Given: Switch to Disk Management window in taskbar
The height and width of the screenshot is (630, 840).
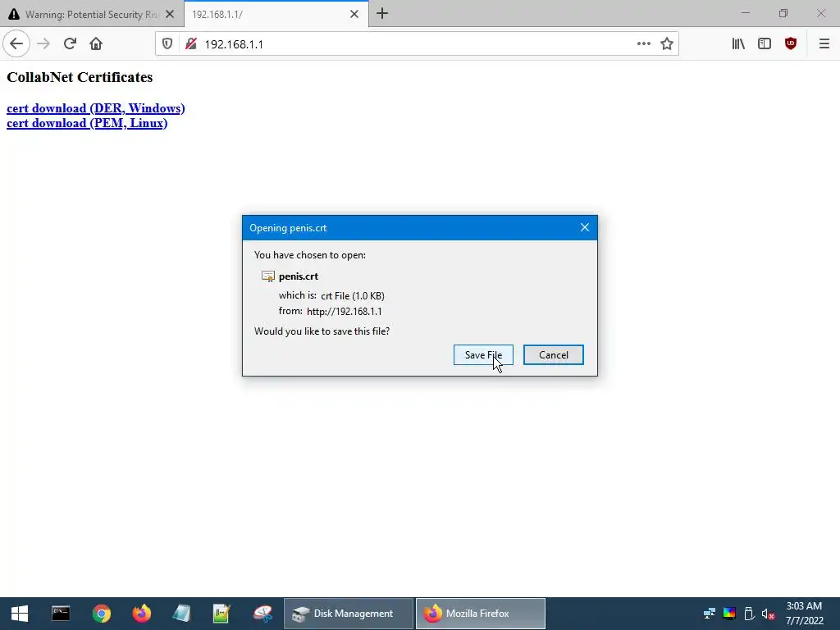Looking at the screenshot, I should click(349, 614).
